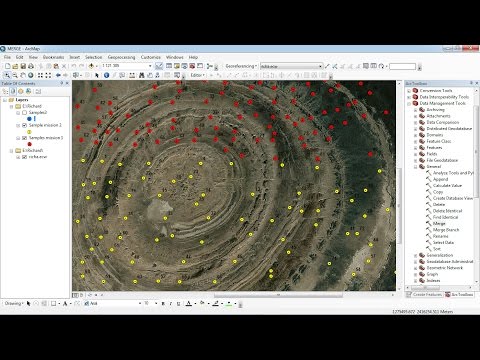This screenshot has width=480, height=360.
Task: Choose the Select Elements arrow tool
Action: pos(97,75)
